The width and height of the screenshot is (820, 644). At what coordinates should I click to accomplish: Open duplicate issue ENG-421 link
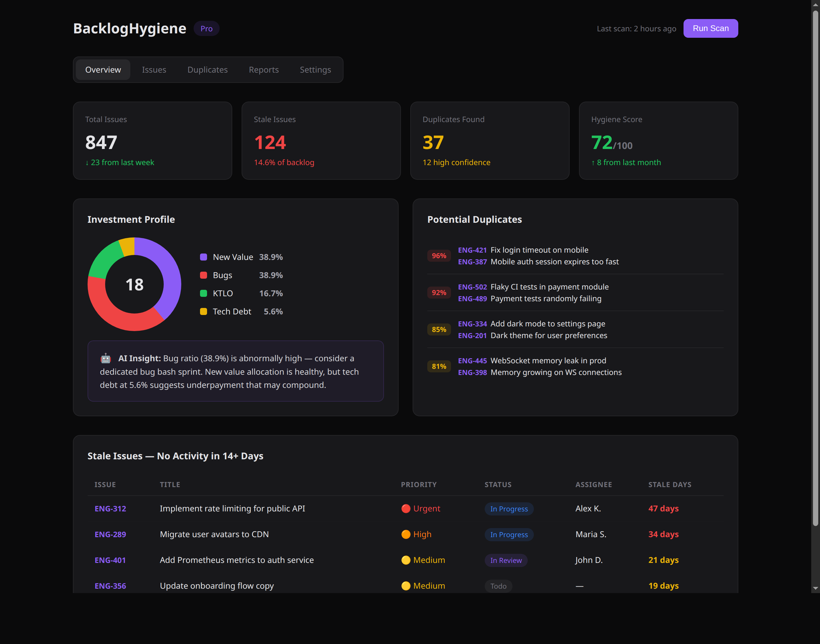472,250
